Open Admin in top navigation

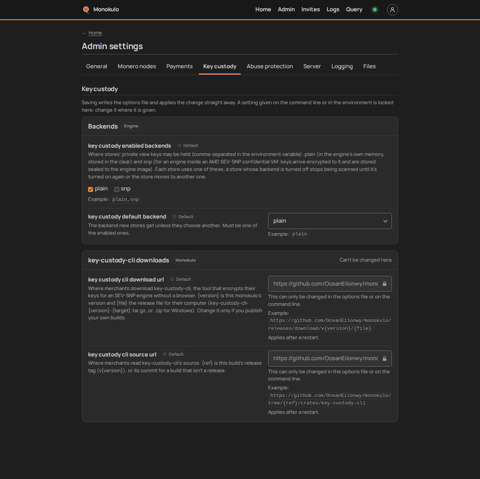(x=286, y=10)
